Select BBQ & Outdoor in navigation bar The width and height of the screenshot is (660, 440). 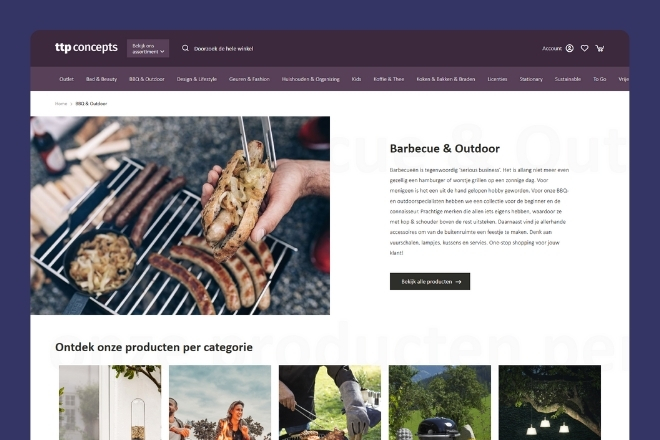[146, 79]
